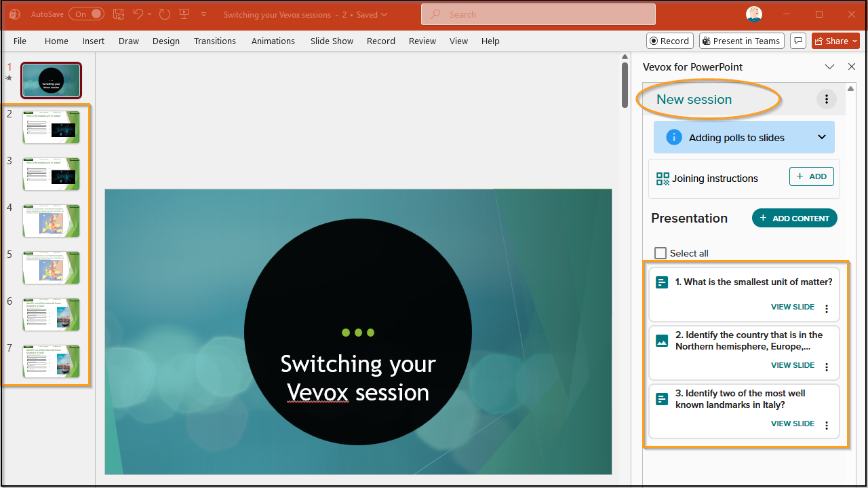Open the Share button dropdown arrow
This screenshot has width=868, height=488.
(x=855, y=41)
